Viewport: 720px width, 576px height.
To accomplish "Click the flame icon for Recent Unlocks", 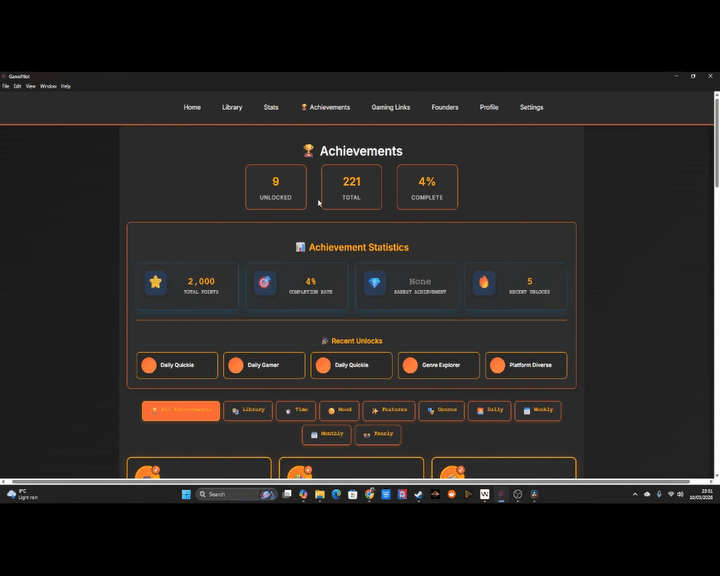I will pyautogui.click(x=484, y=283).
